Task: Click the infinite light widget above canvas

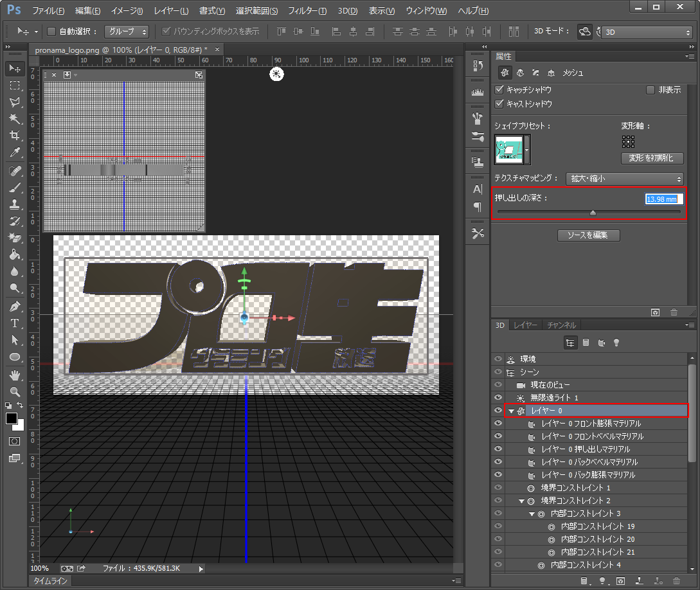Action: pos(276,75)
